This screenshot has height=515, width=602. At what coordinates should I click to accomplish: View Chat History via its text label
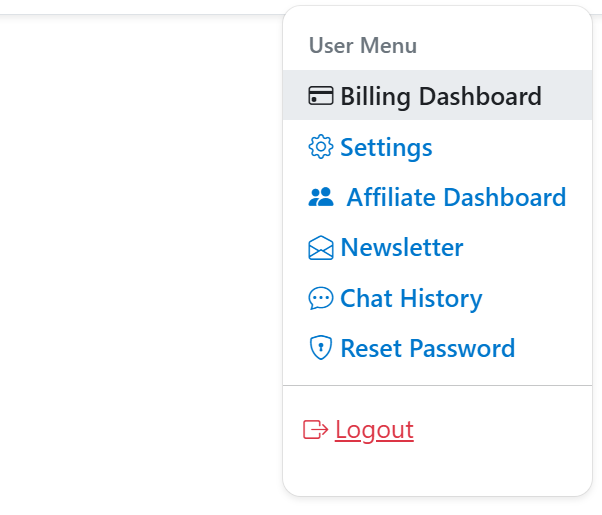[411, 299]
